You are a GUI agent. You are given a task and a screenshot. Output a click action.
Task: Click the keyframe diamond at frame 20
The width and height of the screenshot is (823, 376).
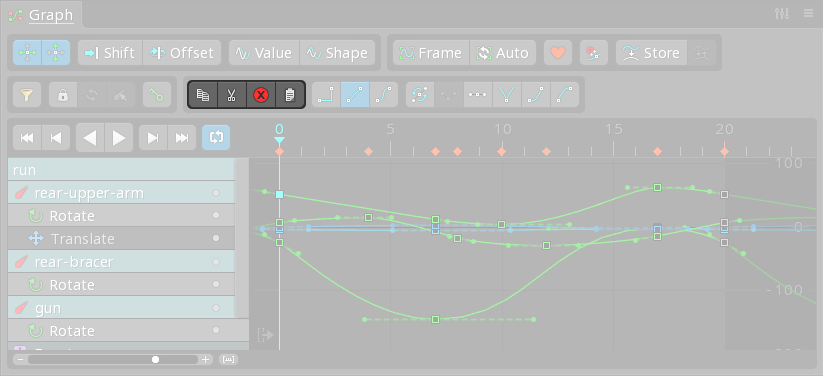coord(724,152)
